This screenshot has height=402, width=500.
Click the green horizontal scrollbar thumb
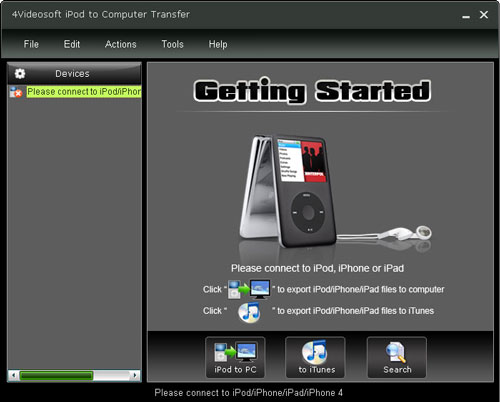tap(56, 376)
